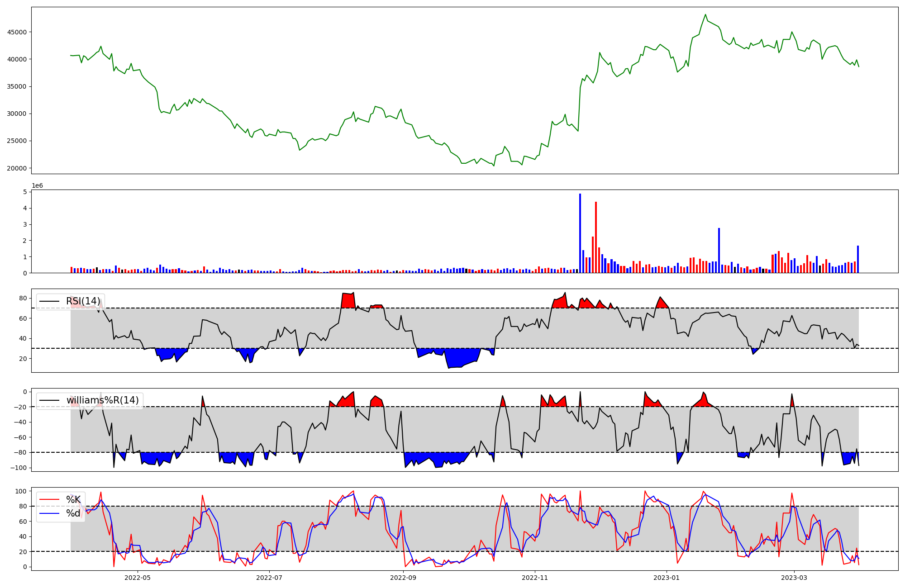Click the 2023-03 x-axis date label
This screenshot has width=905, height=588.
tap(794, 577)
